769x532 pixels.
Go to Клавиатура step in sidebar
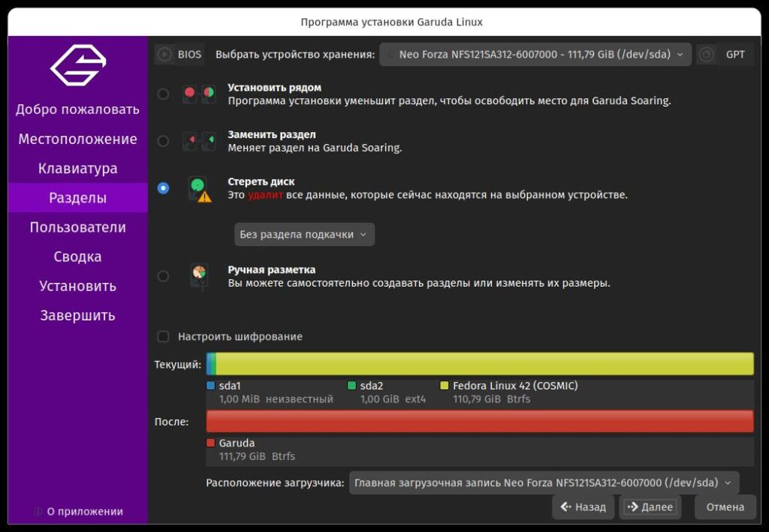coord(77,169)
